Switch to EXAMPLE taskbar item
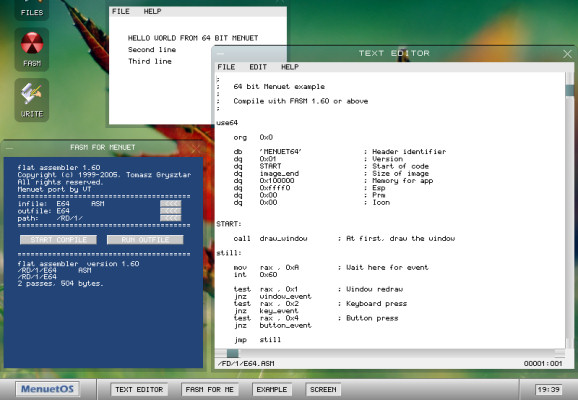This screenshot has height=400, width=578. (272, 389)
